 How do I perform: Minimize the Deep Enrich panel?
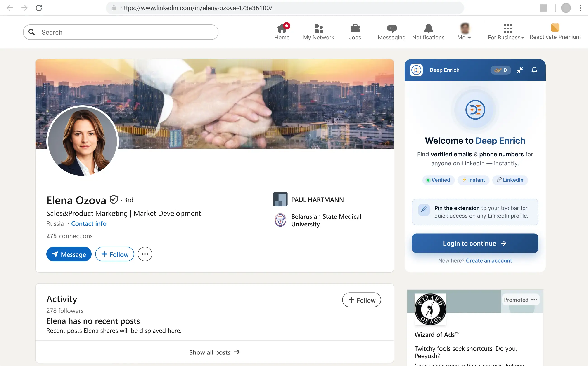click(x=520, y=70)
